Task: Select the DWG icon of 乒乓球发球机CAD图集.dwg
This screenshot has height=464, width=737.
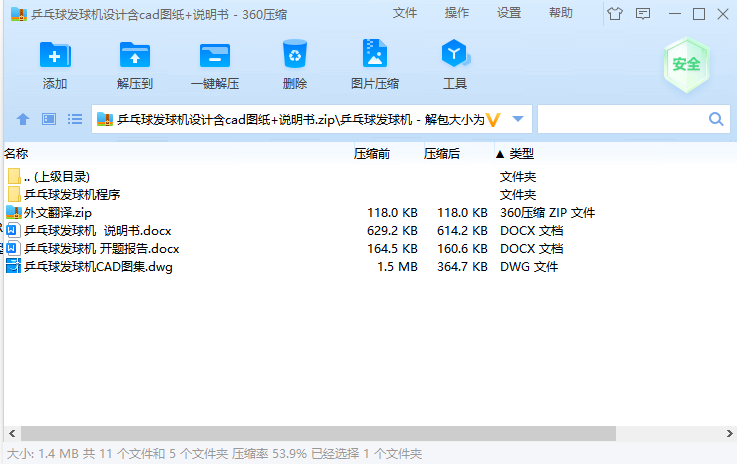Action: 13,266
